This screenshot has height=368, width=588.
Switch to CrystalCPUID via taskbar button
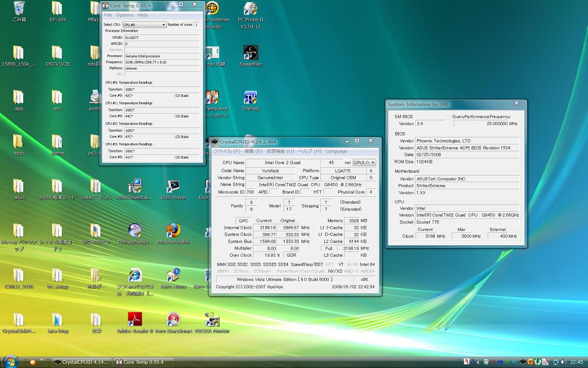(81, 362)
